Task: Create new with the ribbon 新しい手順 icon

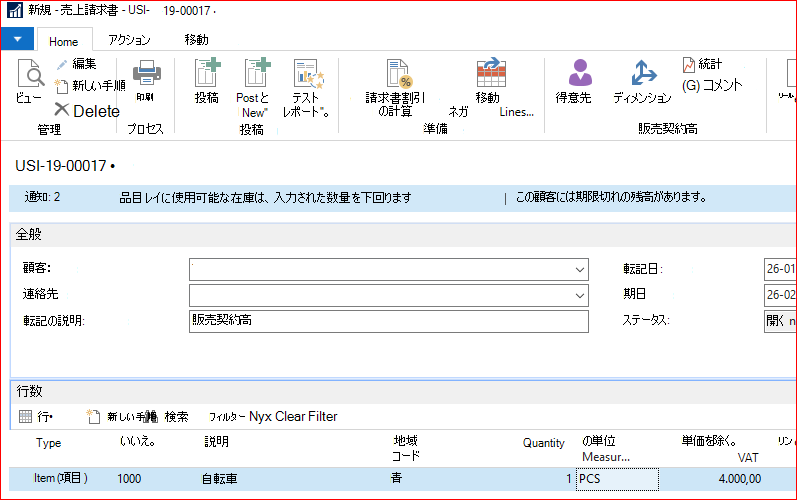Action: [62, 86]
